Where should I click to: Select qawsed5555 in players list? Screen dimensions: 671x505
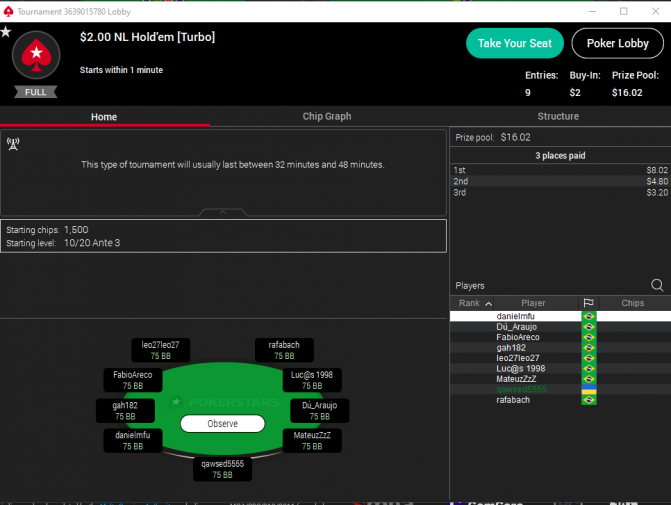[x=560, y=389]
